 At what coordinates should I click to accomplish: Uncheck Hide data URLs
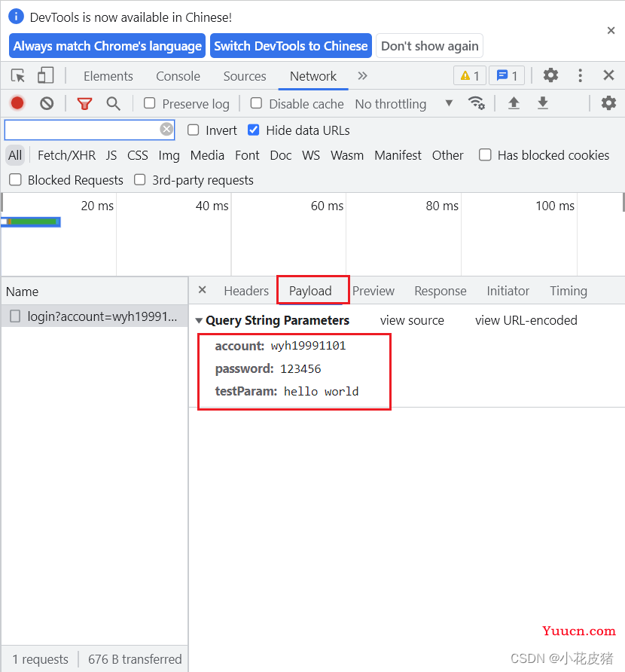pos(253,130)
